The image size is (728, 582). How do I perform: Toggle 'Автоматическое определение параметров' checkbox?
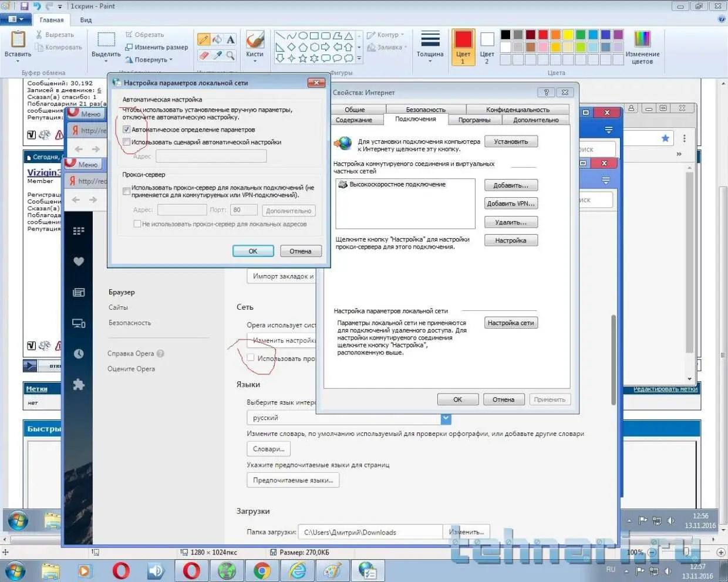[x=126, y=130]
